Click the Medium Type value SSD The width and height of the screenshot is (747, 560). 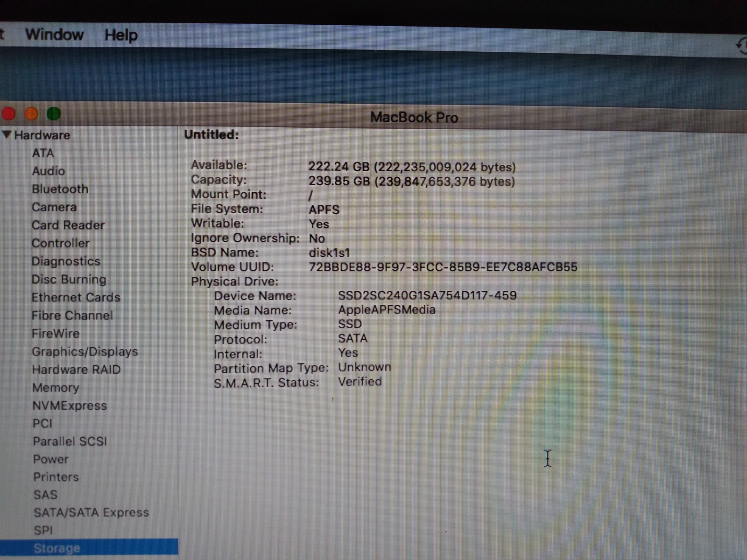coord(350,324)
